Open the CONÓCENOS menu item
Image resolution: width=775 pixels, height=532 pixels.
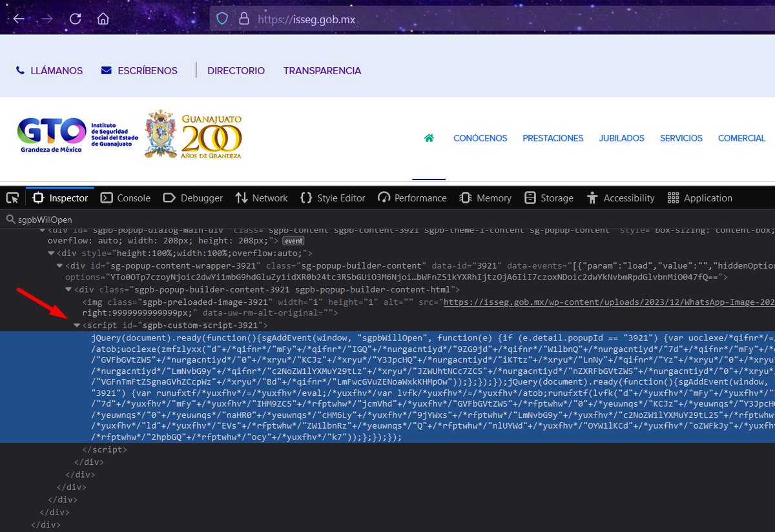tap(480, 138)
